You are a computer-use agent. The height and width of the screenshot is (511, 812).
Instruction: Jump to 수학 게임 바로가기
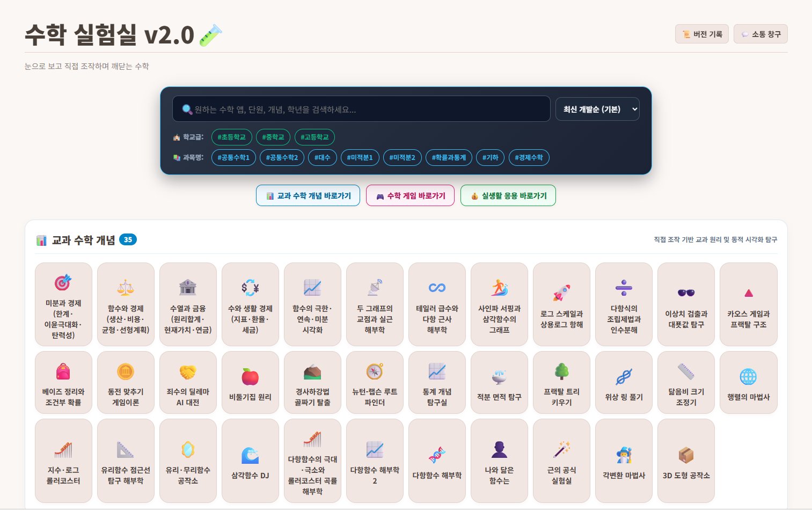[x=410, y=195]
